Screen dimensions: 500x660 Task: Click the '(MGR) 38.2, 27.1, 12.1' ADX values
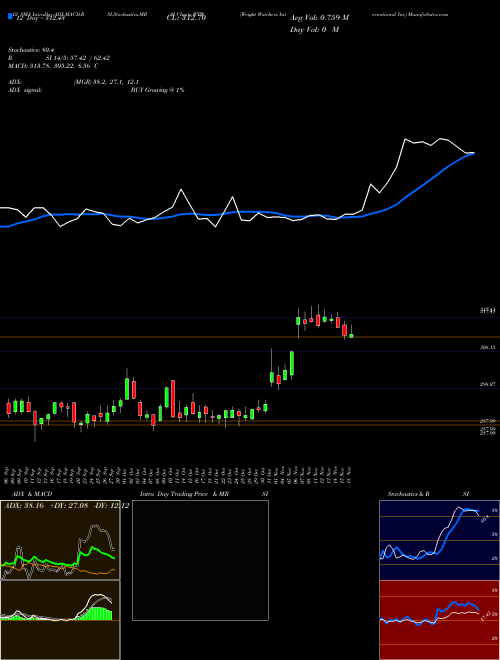pyautogui.click(x=106, y=82)
